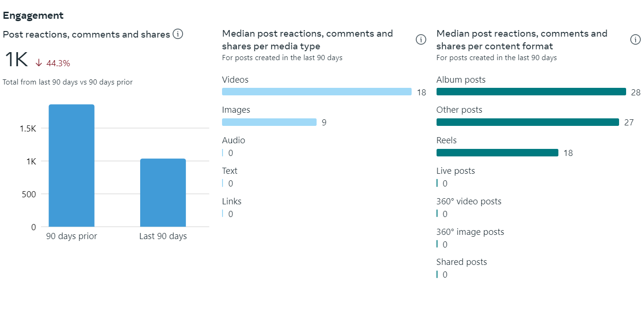Click the Text media type label
The width and height of the screenshot is (644, 310).
click(230, 171)
